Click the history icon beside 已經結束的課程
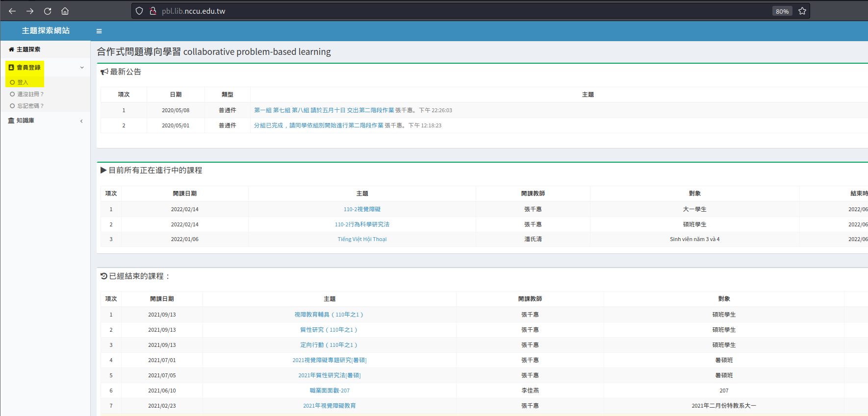868x416 pixels. [104, 276]
